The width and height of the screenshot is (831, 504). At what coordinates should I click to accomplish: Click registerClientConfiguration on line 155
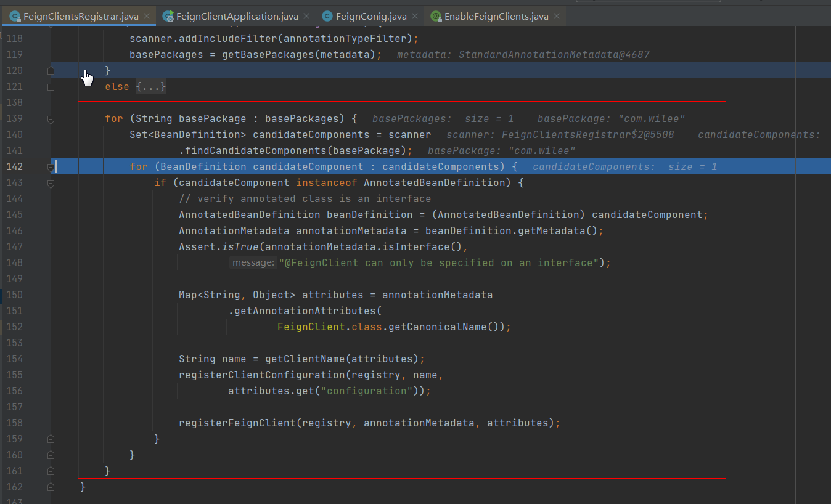[262, 375]
